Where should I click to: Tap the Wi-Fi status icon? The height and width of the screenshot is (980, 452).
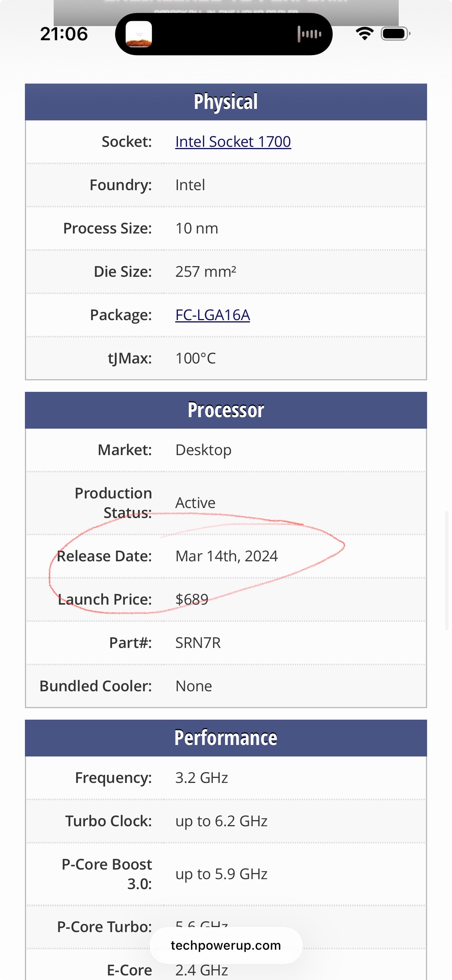[x=365, y=34]
